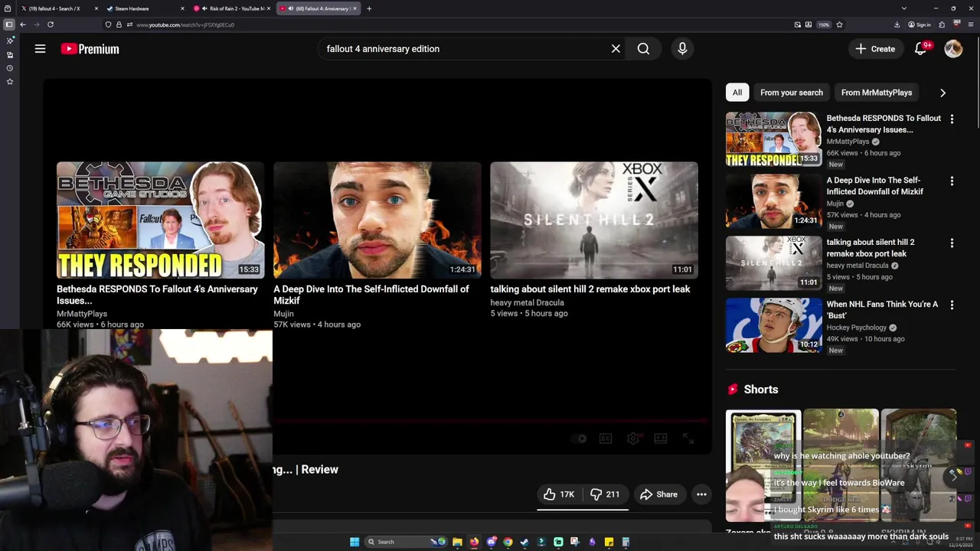Open browser application menu
The image size is (980, 551).
[971, 24]
